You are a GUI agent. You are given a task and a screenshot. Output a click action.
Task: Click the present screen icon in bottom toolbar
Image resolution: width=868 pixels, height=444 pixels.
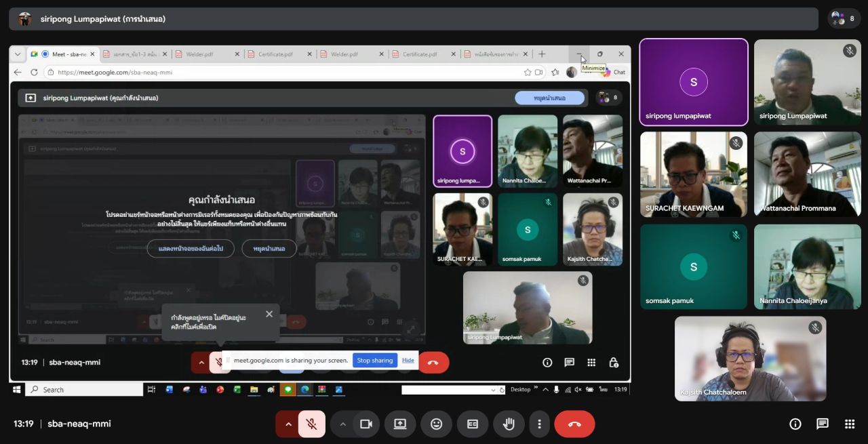400,424
